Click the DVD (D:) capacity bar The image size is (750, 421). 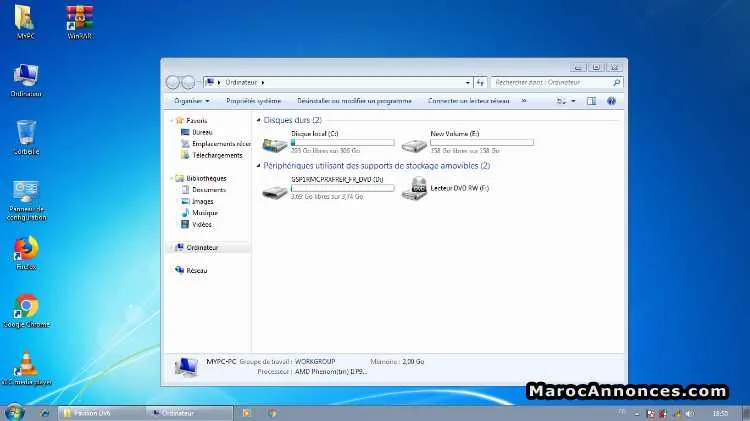pos(343,188)
